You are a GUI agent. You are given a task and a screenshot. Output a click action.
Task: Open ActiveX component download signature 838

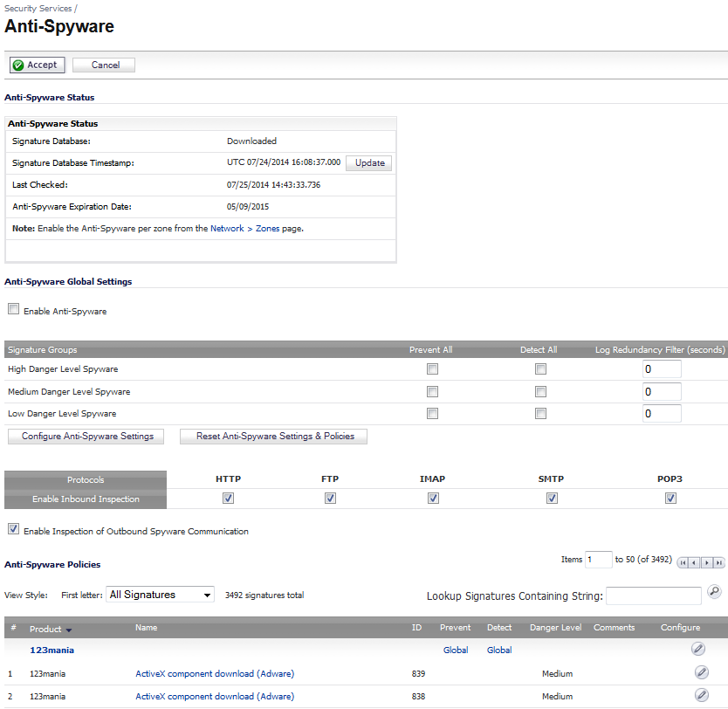coord(215,697)
